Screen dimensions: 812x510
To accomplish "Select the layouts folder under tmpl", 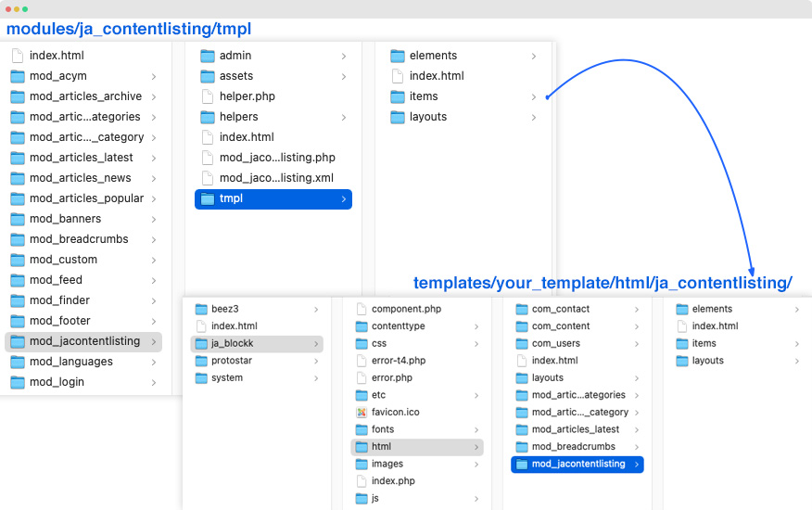I will [x=427, y=117].
